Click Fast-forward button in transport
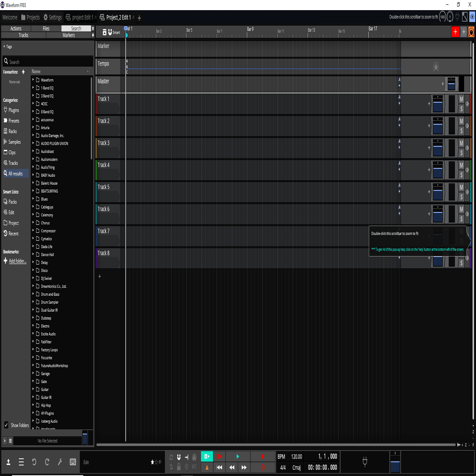Image resolution: width=476 pixels, height=476 pixels. click(x=244, y=468)
